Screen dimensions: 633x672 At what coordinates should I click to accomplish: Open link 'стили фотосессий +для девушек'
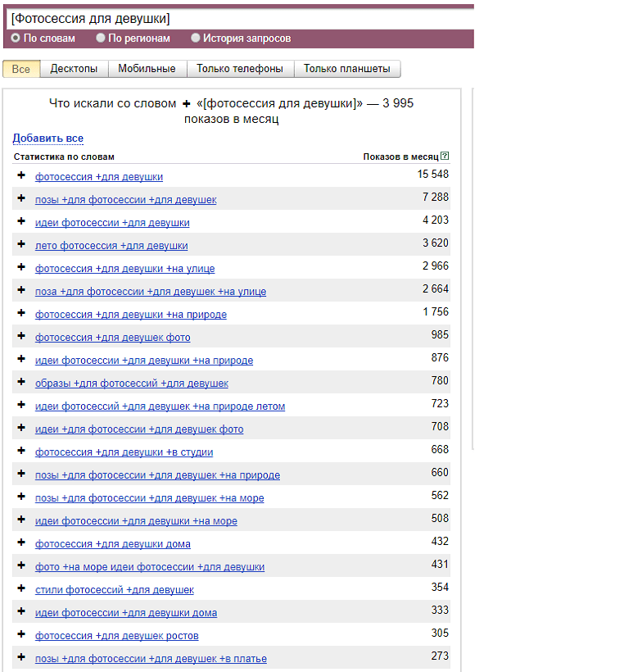point(115,590)
